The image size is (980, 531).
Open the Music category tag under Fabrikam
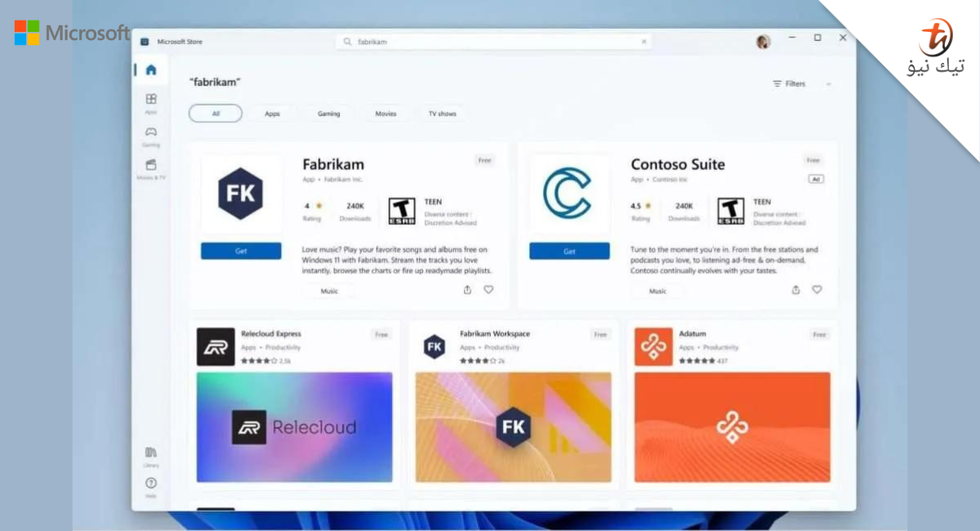[x=328, y=291]
